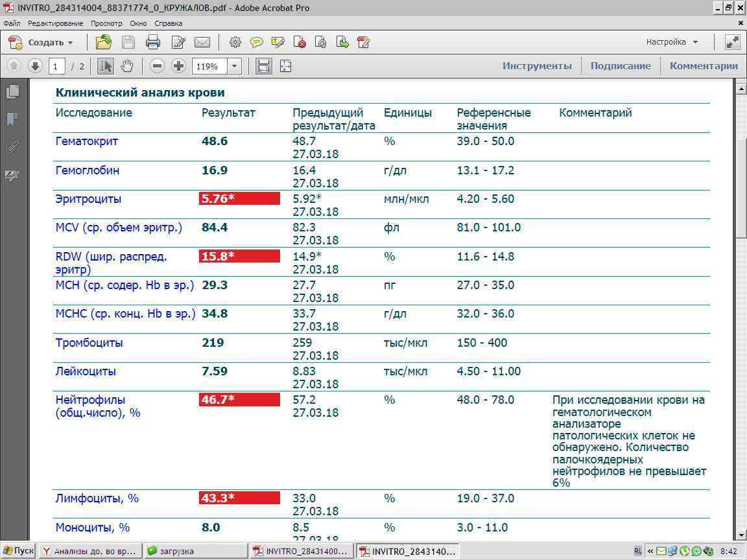Screen dimensions: 747x560
Task: Toggle scrolling page-width view mode
Action: pos(263,66)
